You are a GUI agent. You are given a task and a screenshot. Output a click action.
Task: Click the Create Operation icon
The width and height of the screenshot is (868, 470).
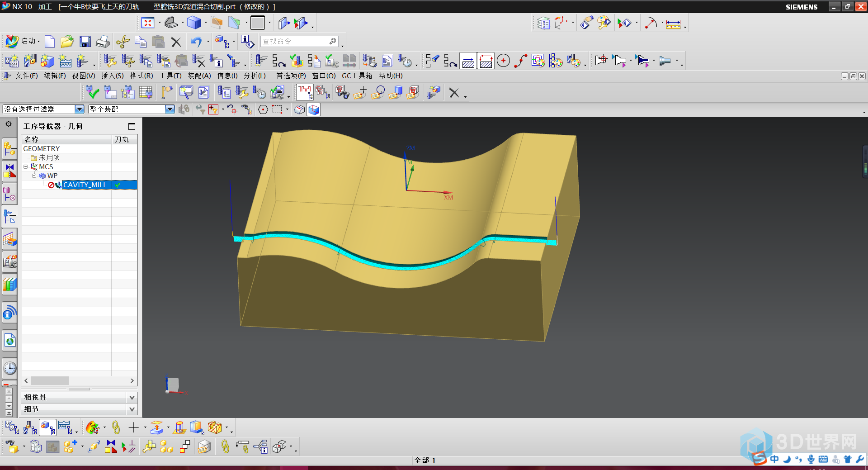click(x=83, y=61)
